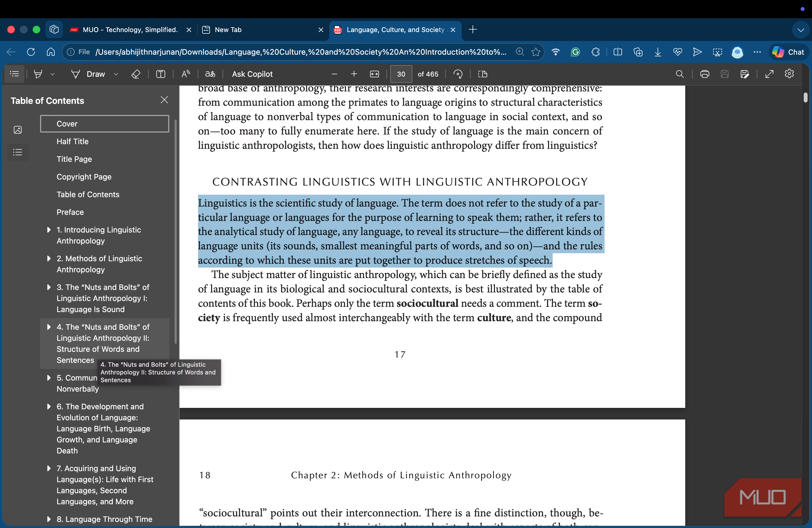The height and width of the screenshot is (528, 812).
Task: Open the tab search dropdown chevron
Action: (x=800, y=30)
